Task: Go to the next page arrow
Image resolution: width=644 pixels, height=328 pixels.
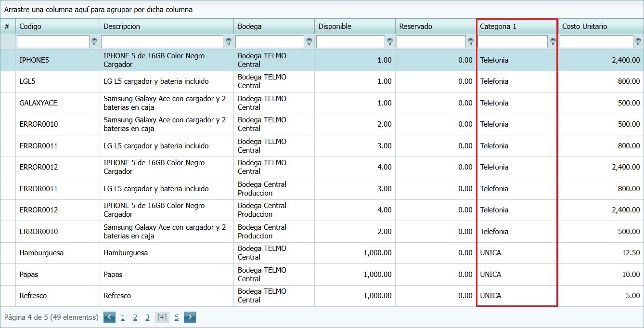Action: point(190,317)
